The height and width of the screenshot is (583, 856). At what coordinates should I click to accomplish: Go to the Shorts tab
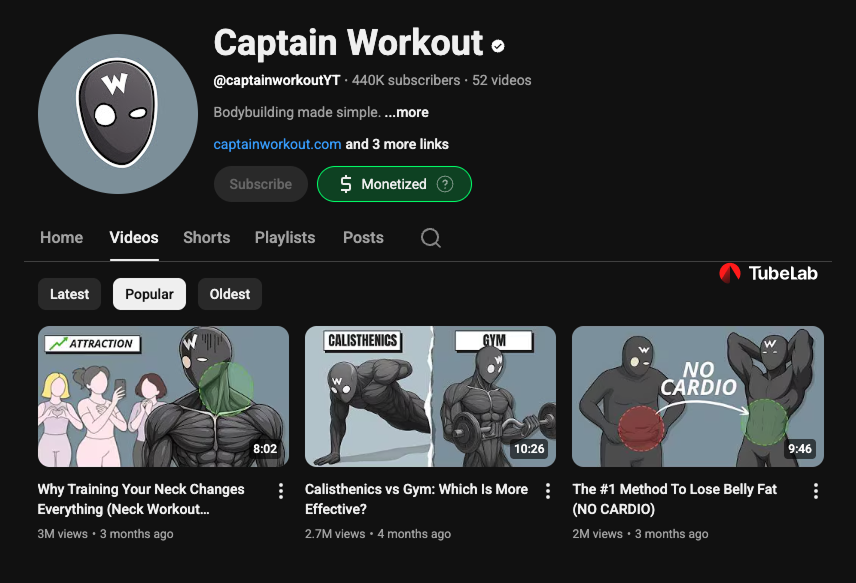pos(206,237)
